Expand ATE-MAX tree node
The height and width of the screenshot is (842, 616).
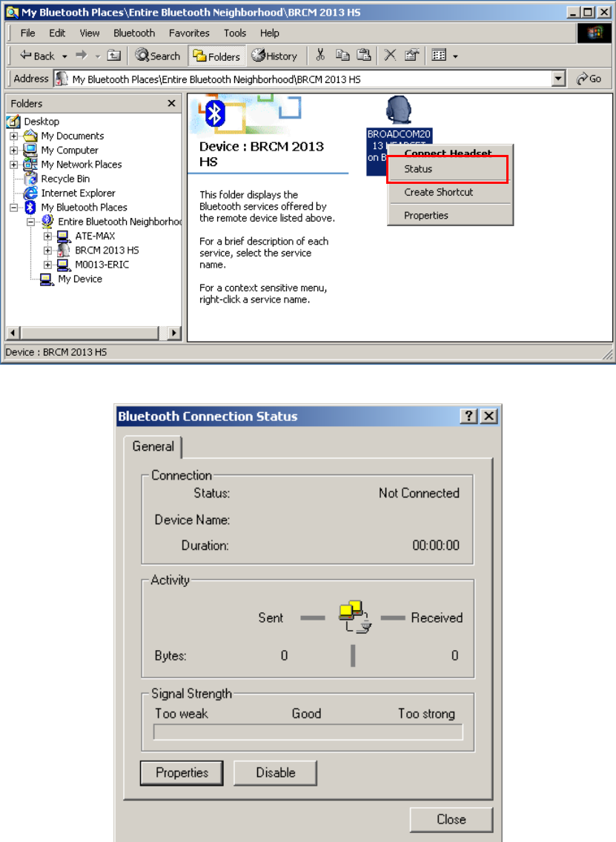tap(47, 236)
